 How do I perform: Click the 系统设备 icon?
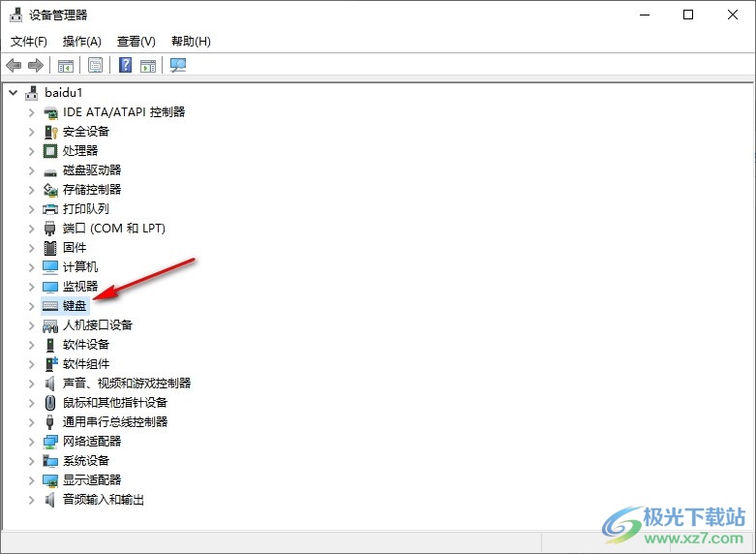pos(50,461)
